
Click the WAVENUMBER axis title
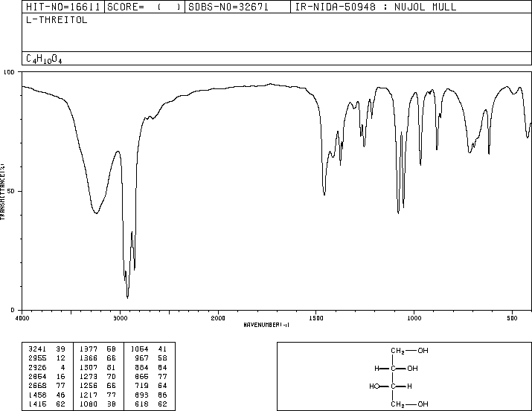click(x=266, y=325)
